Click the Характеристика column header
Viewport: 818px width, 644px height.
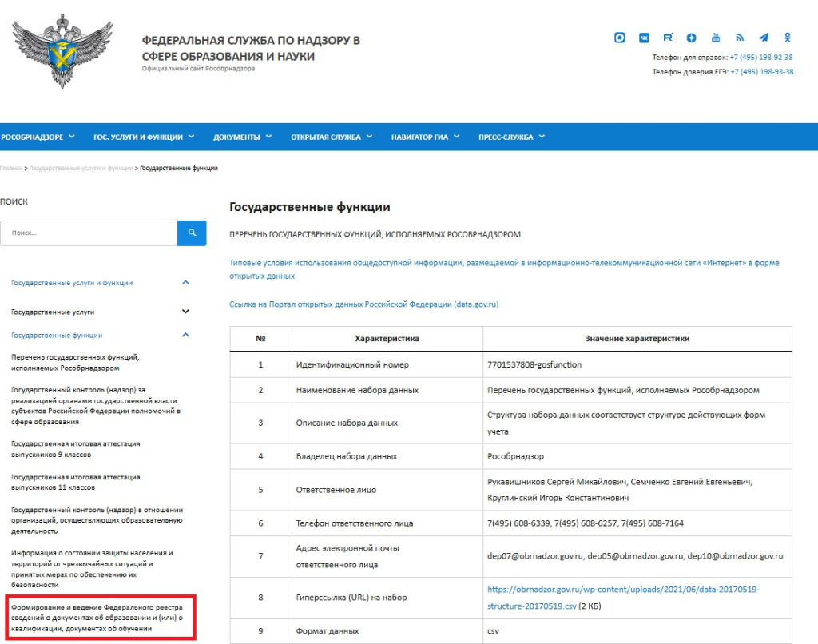(387, 339)
